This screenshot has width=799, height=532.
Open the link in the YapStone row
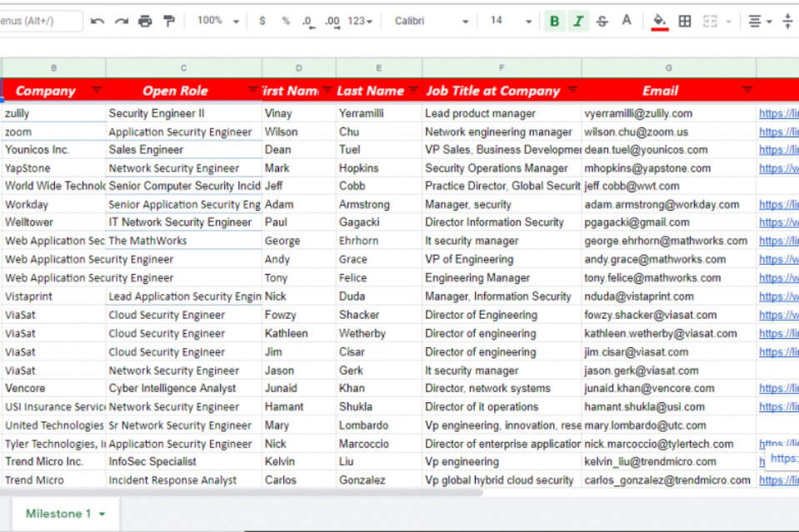[x=779, y=168]
